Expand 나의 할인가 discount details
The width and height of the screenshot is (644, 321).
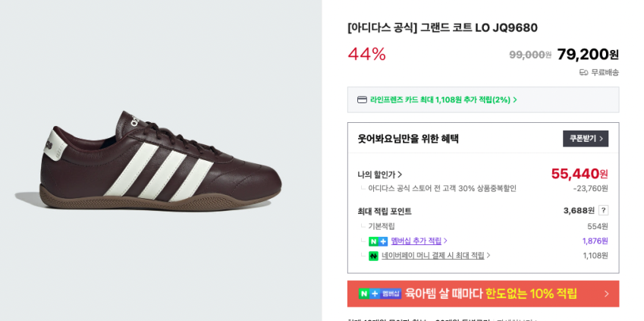click(x=380, y=175)
